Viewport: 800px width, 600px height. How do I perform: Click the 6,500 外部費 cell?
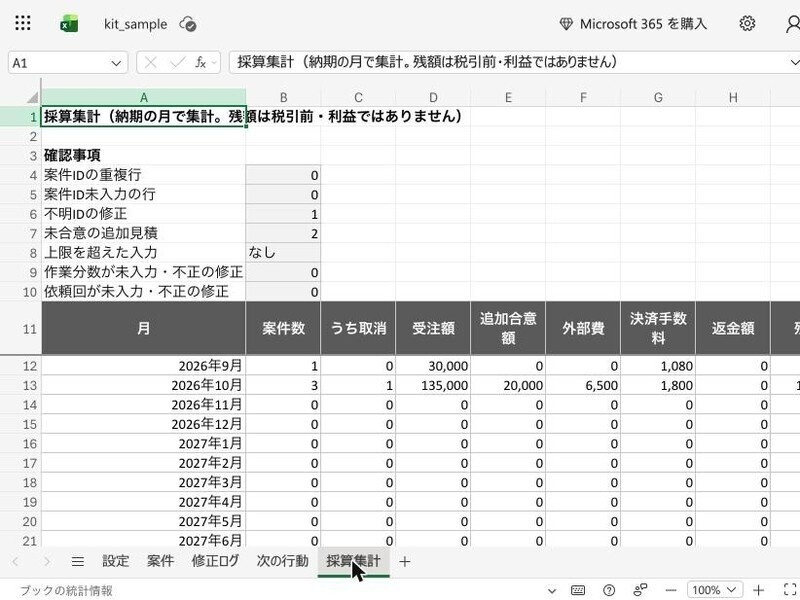(x=583, y=385)
